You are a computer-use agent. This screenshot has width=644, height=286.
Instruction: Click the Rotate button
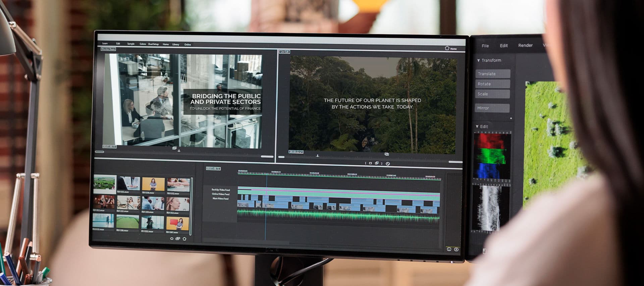click(492, 84)
